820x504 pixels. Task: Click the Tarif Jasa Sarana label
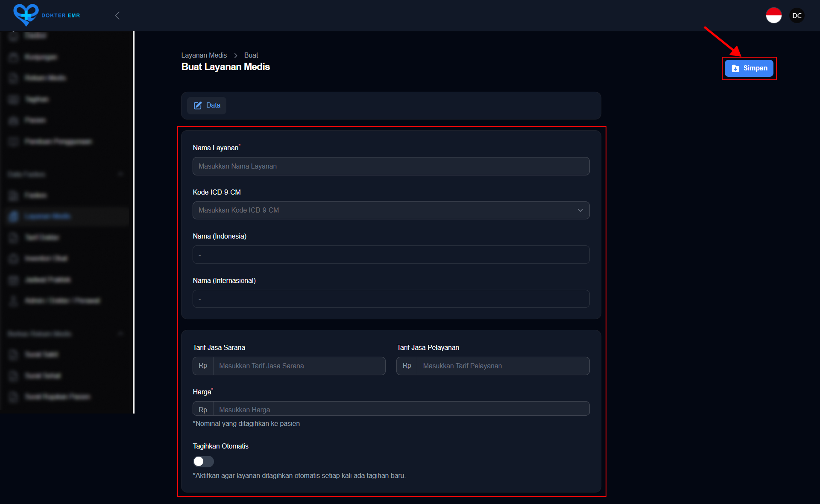[x=219, y=347]
